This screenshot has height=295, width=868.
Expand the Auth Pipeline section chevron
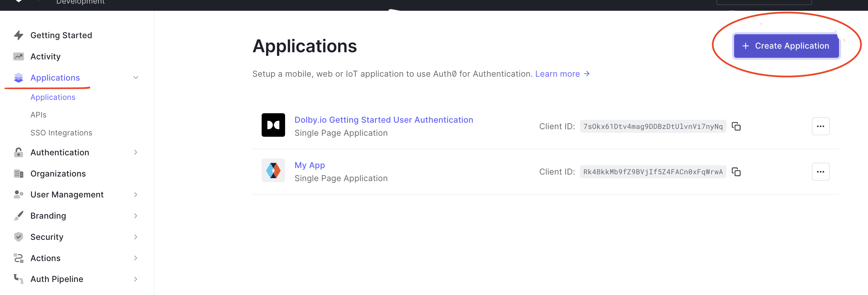(x=136, y=279)
